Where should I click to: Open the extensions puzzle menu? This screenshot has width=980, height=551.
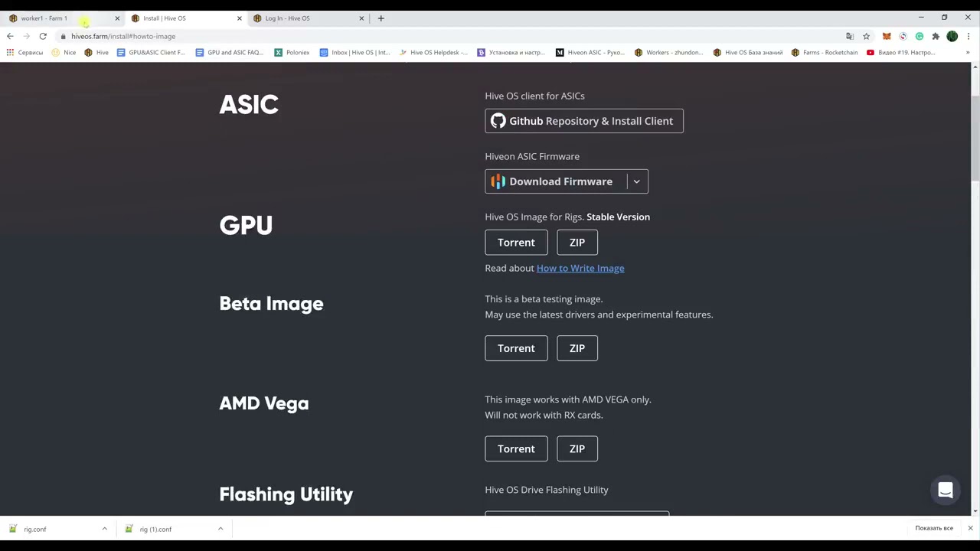936,36
